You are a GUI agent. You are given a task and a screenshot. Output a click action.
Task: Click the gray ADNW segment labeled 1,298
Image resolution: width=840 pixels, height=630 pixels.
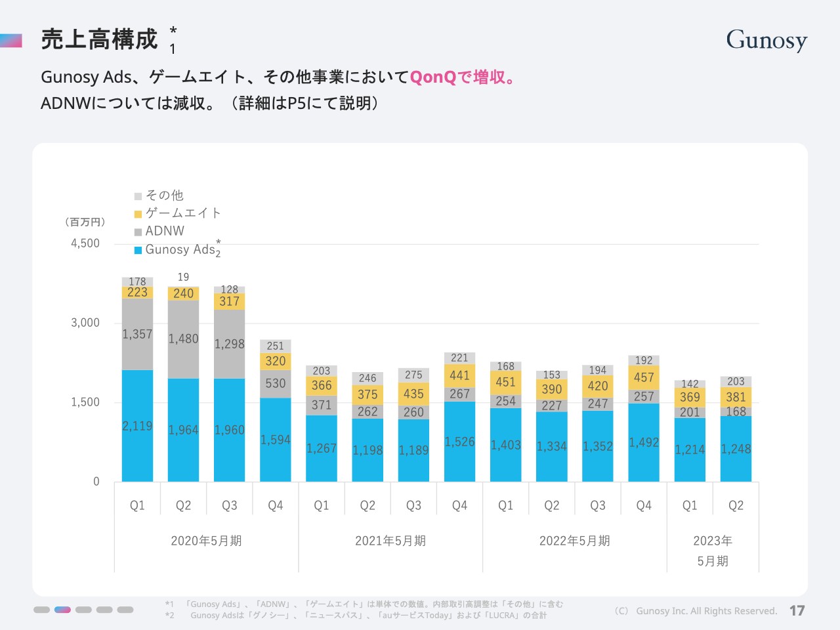tap(229, 344)
